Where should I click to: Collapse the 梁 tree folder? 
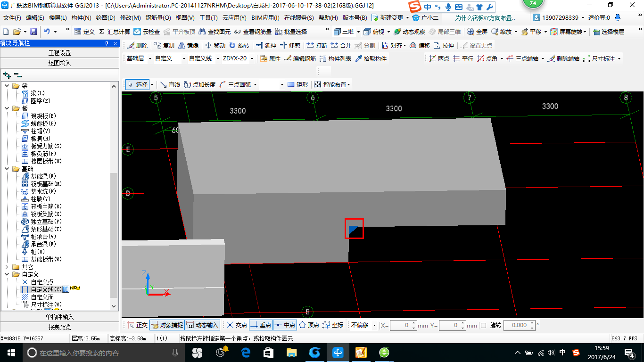tap(7, 86)
